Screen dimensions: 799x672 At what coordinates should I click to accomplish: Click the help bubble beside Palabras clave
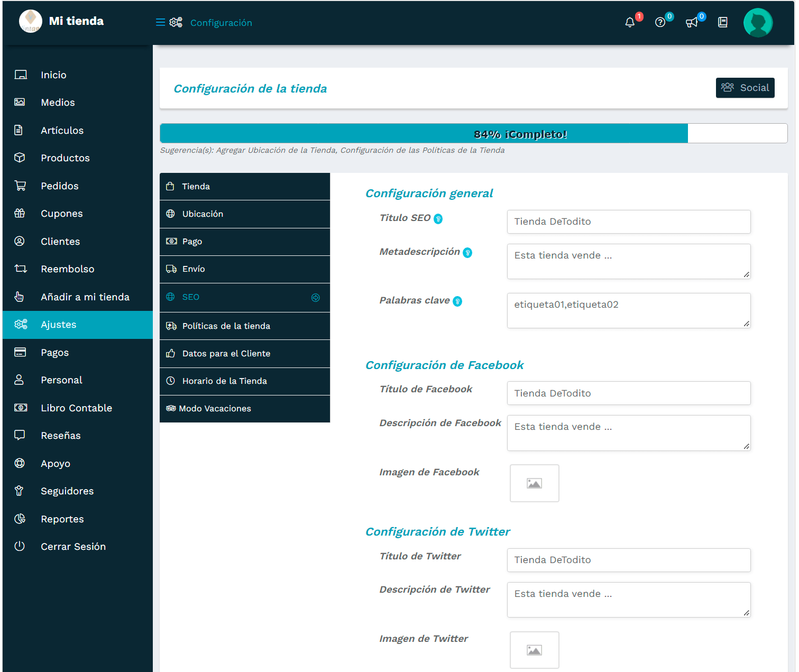pyautogui.click(x=457, y=301)
